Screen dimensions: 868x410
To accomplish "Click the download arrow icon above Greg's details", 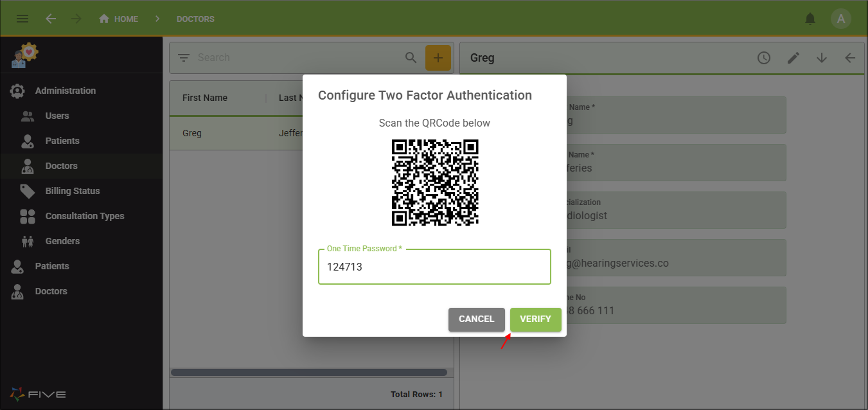I will point(821,57).
